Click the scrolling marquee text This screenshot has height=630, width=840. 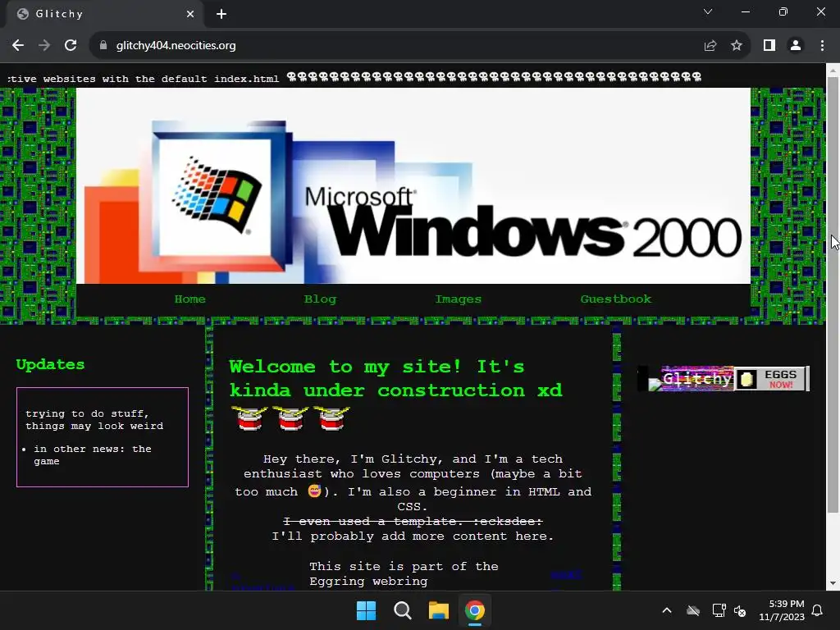pos(354,78)
